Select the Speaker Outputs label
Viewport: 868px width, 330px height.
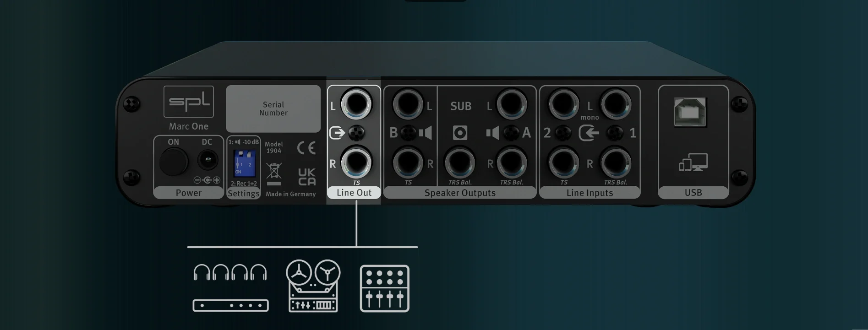[x=459, y=193]
